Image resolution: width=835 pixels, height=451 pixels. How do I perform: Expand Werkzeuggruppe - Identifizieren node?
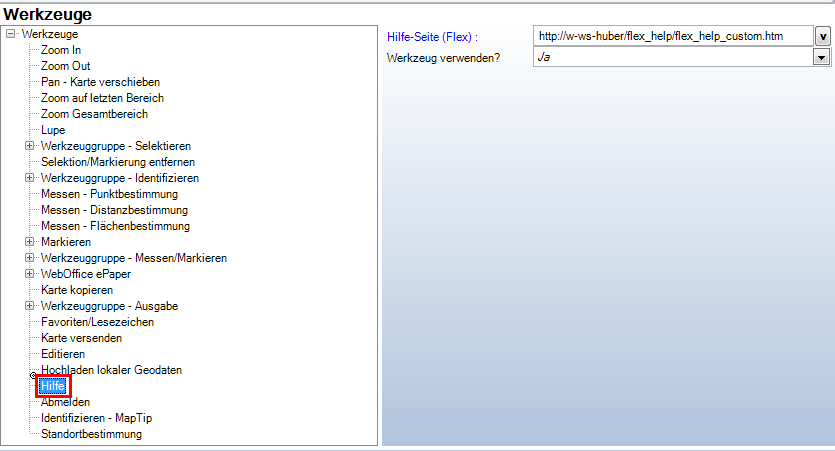point(30,177)
